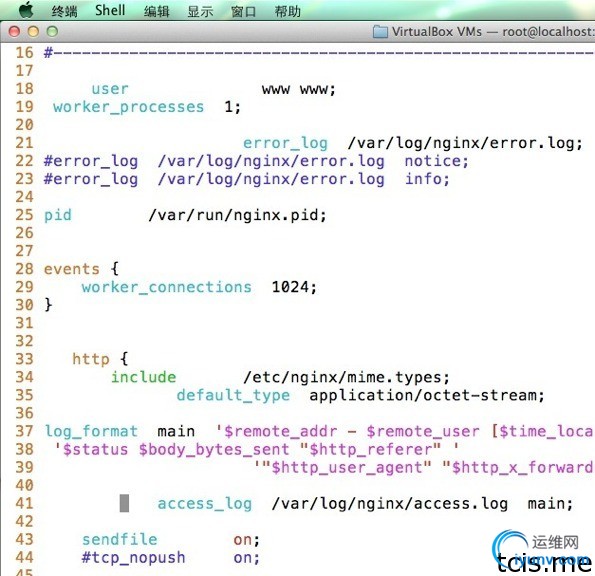Click 'info;' on line 23
595x576 pixels.
[427, 179]
